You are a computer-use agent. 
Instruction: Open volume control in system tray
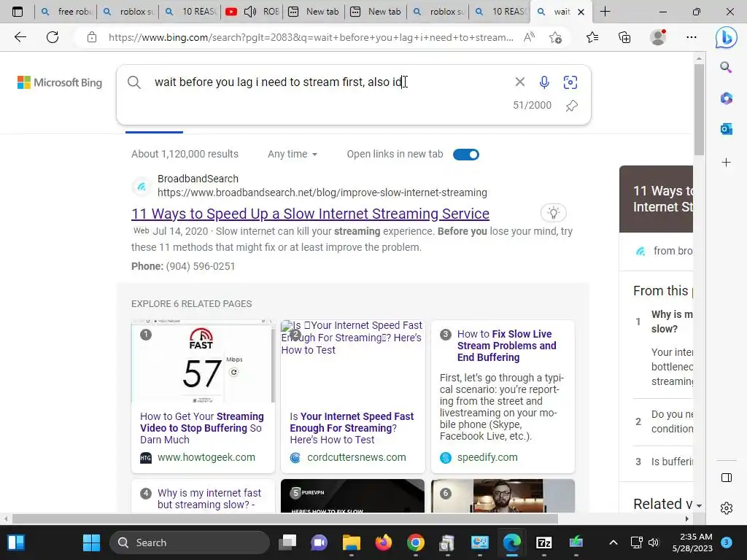point(653,542)
